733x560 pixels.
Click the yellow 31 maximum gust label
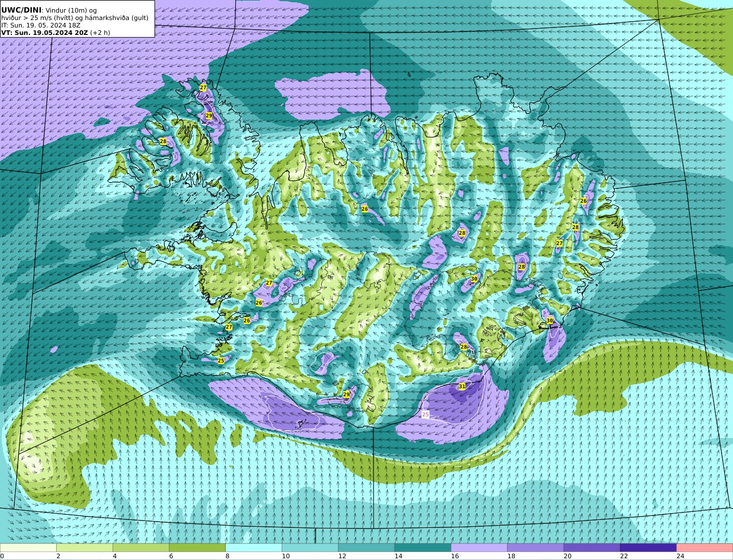click(x=462, y=387)
